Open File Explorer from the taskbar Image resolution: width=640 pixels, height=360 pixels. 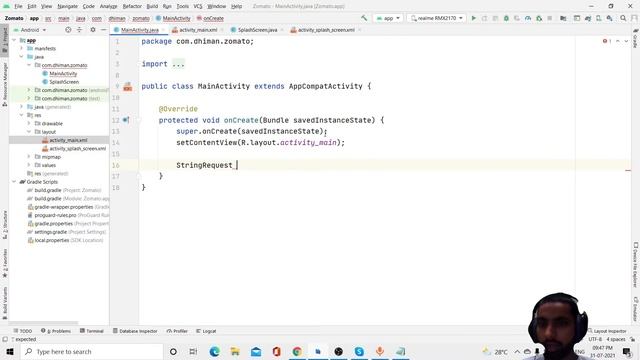[x=235, y=351]
